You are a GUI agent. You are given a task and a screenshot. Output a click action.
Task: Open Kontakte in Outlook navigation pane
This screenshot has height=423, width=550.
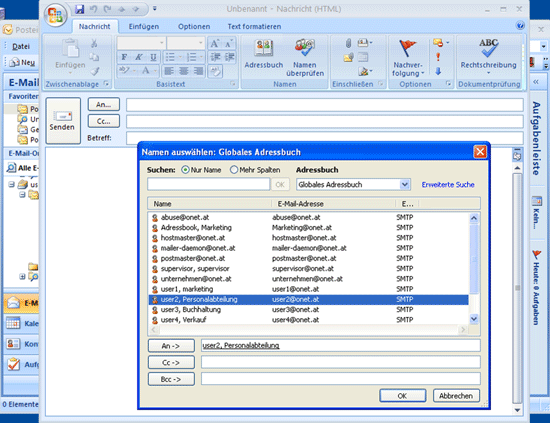pyautogui.click(x=22, y=344)
